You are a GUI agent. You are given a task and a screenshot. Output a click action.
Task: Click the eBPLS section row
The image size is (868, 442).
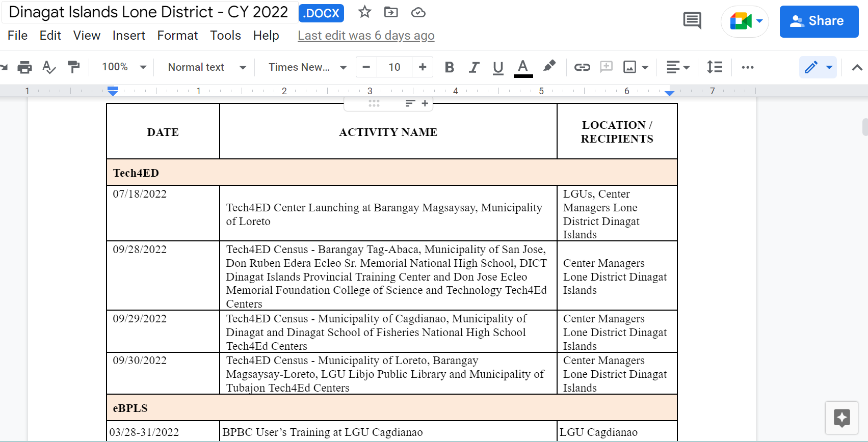pos(392,408)
